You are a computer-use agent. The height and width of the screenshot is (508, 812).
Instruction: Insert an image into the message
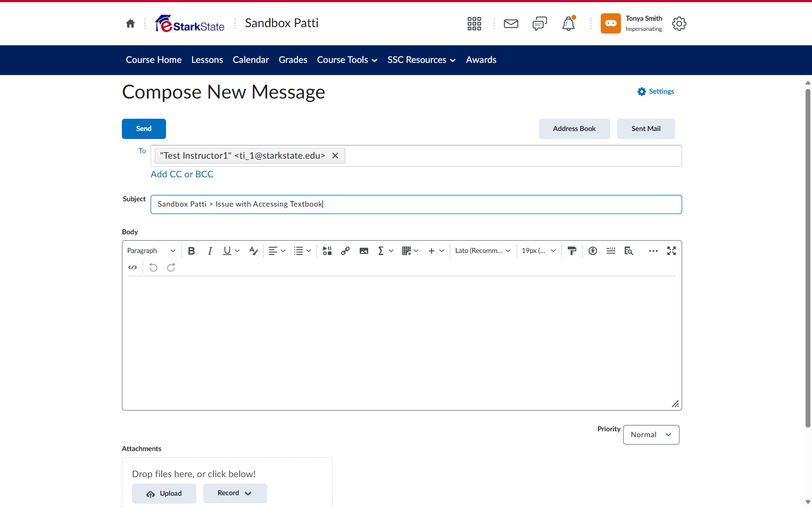[364, 251]
